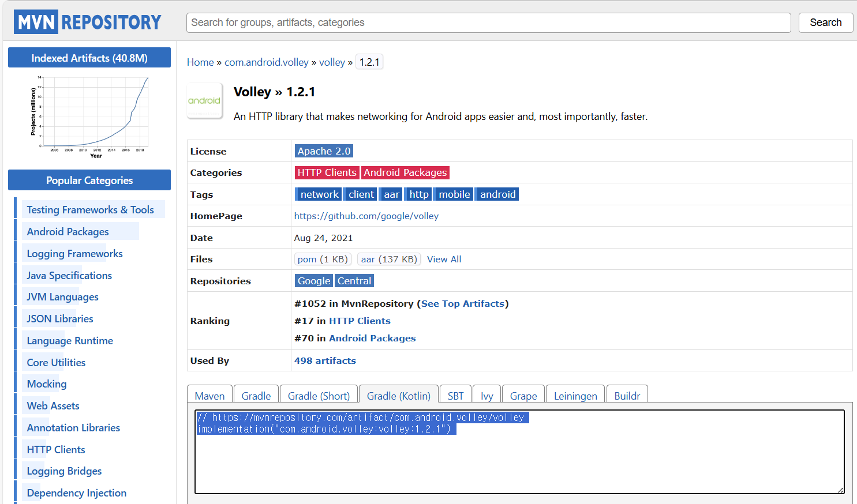Open Java Specifications category
The image size is (857, 504).
click(x=69, y=276)
